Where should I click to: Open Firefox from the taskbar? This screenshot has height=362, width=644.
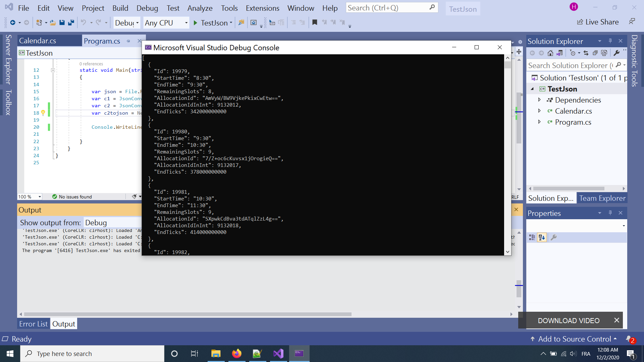(236, 354)
